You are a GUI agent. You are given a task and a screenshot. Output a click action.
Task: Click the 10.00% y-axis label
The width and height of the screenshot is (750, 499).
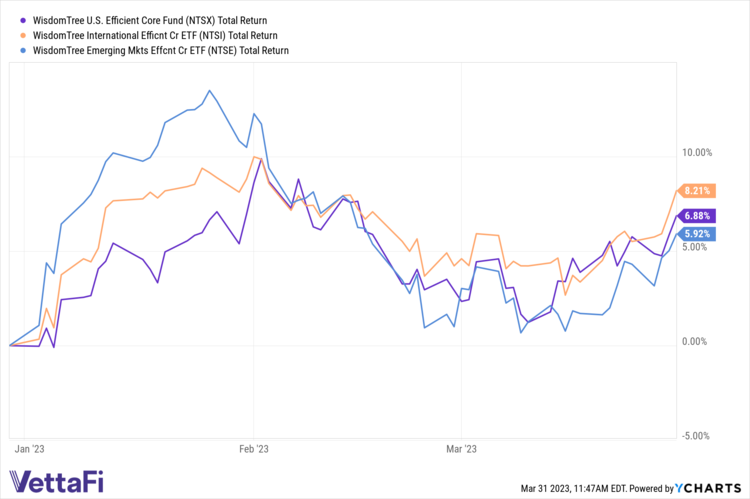[696, 153]
